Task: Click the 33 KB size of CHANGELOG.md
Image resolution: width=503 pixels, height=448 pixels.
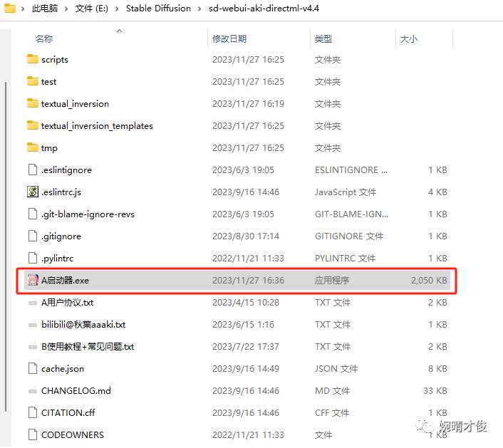Action: click(x=435, y=390)
